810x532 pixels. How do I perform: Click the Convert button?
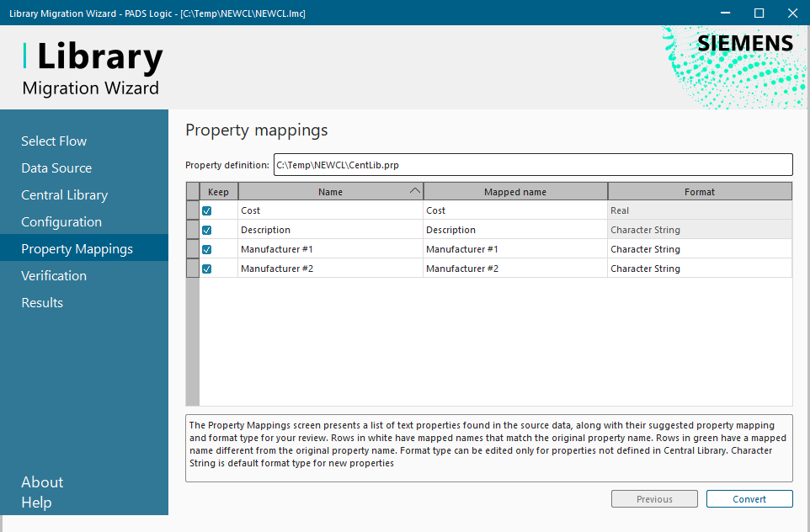tap(749, 499)
